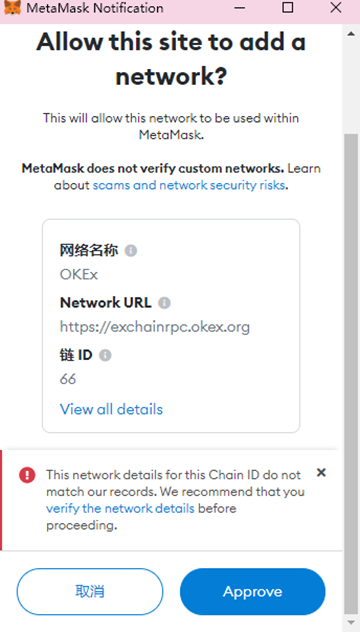This screenshot has width=360, height=632.
Task: Close the MetaMask Notification window
Action: pos(336,7)
